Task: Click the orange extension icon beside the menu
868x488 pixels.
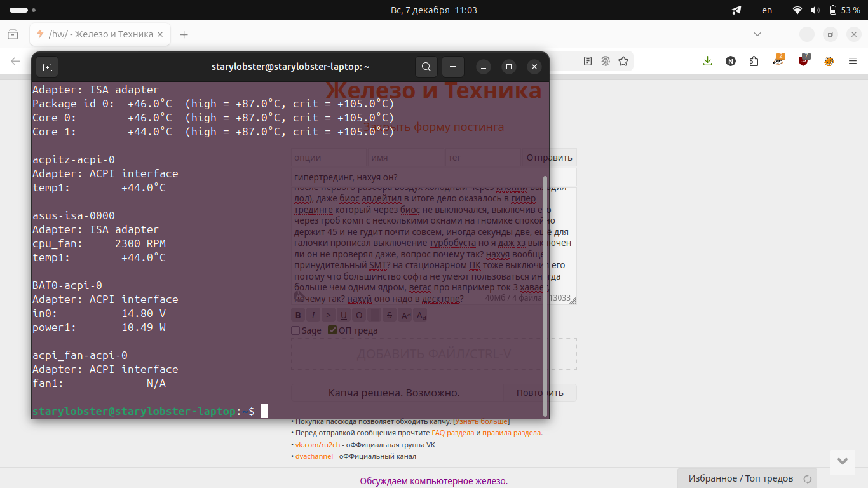Action: (x=829, y=61)
